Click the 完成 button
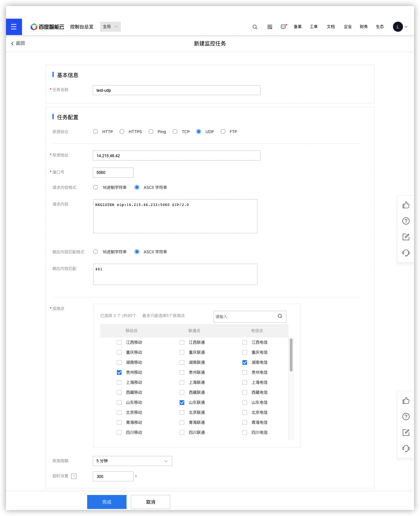The height and width of the screenshot is (516, 420). 107,502
